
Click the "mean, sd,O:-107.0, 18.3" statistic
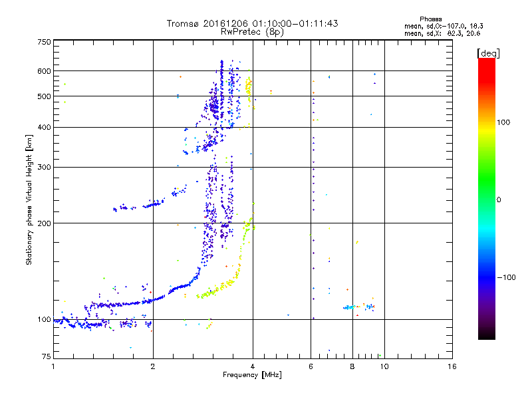(x=444, y=26)
